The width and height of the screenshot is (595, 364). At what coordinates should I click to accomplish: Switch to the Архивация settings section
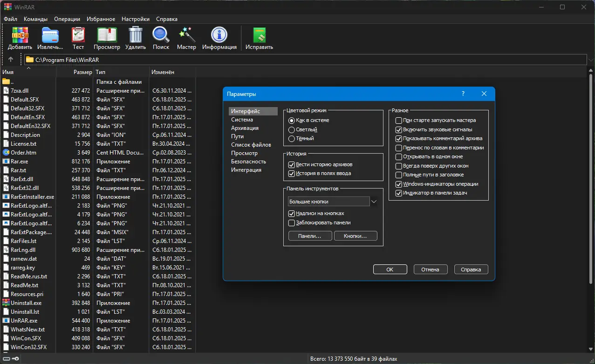pos(245,128)
